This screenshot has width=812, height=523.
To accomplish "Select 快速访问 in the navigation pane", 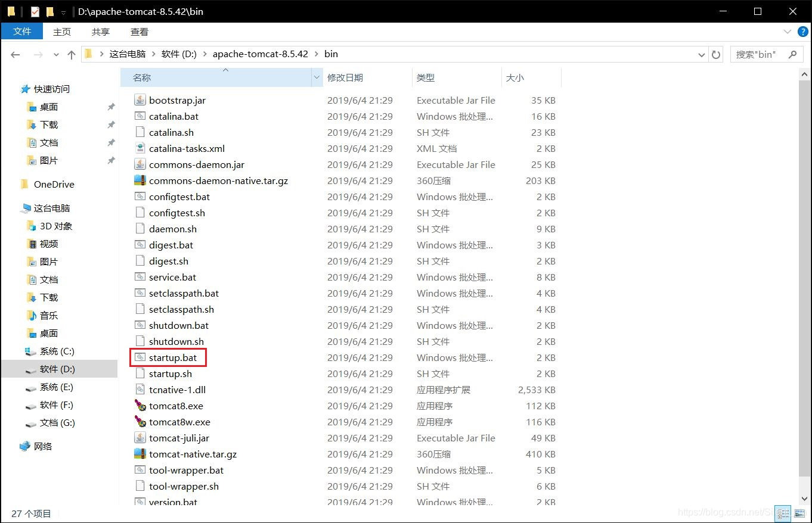I will pyautogui.click(x=52, y=89).
